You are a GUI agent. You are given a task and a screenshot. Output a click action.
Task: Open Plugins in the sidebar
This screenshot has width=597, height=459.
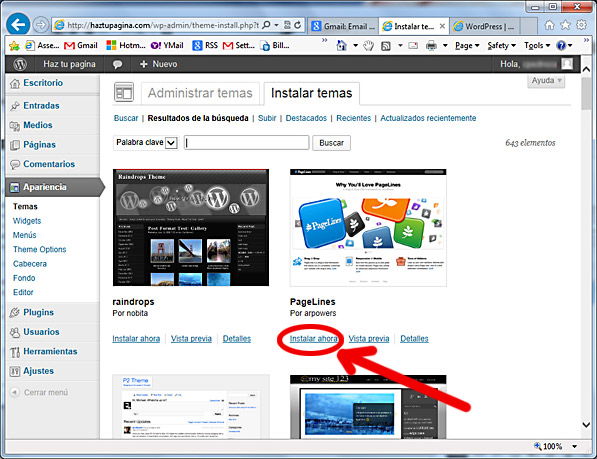(38, 312)
